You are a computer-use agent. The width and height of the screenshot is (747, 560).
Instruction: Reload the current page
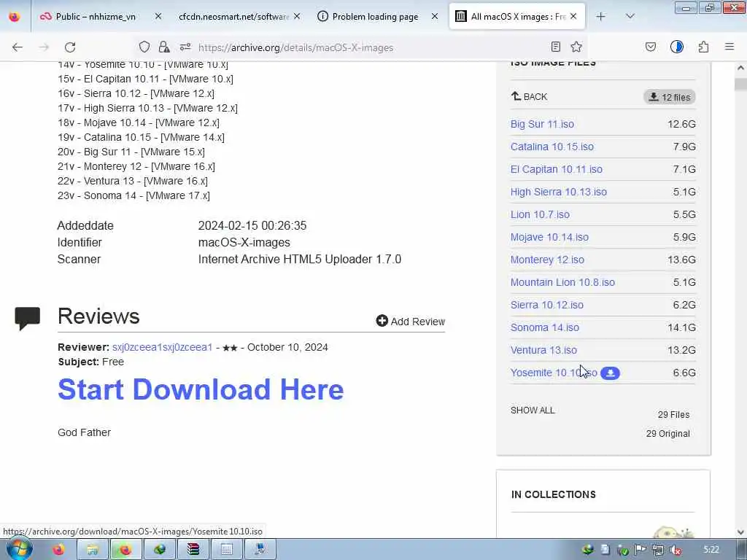[x=70, y=47]
